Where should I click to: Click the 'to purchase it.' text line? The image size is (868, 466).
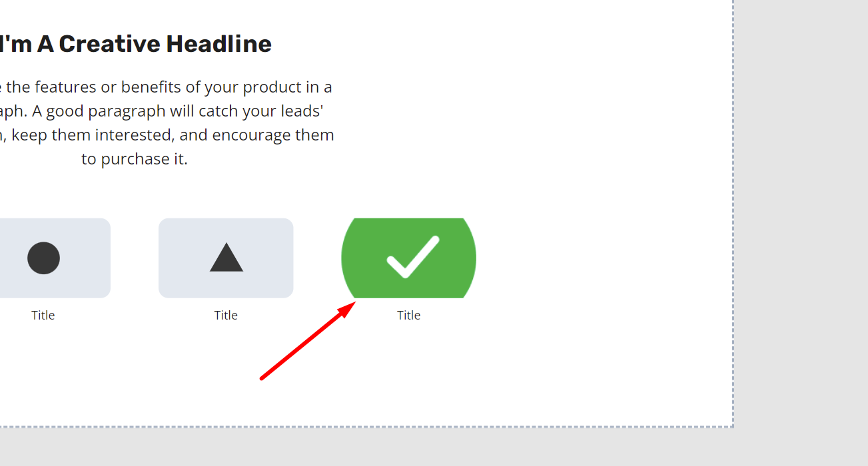pos(135,159)
